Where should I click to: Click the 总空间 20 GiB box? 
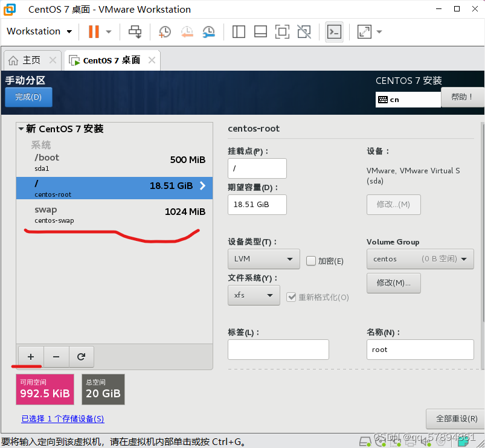coord(103,389)
